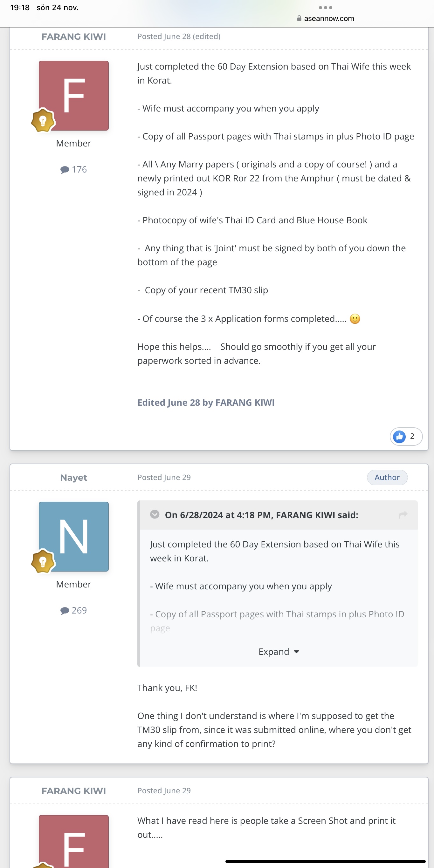Click Nayet's blue N avatar
Viewport: 434px width, 868px height.
[74, 536]
